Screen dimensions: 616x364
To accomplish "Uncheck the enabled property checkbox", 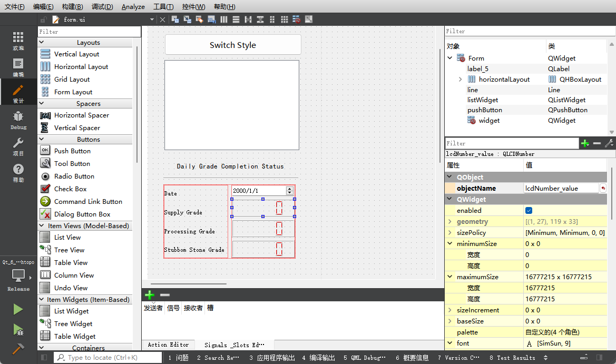I will tap(529, 211).
